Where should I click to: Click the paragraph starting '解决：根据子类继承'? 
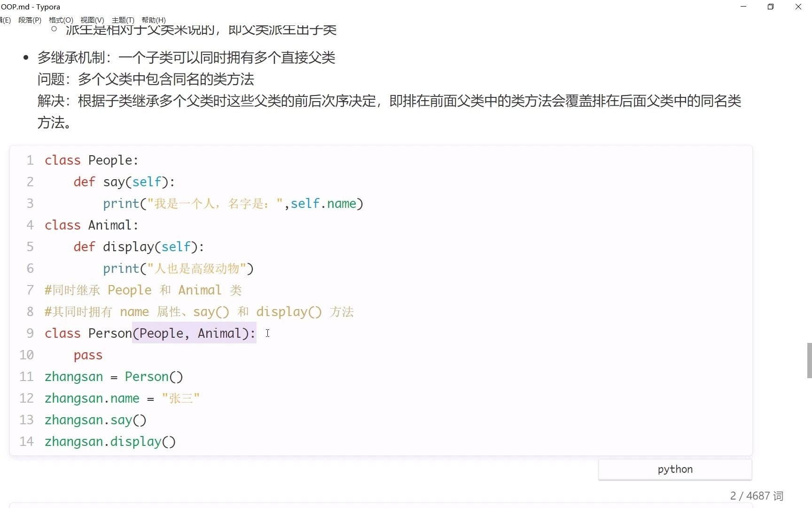(389, 111)
